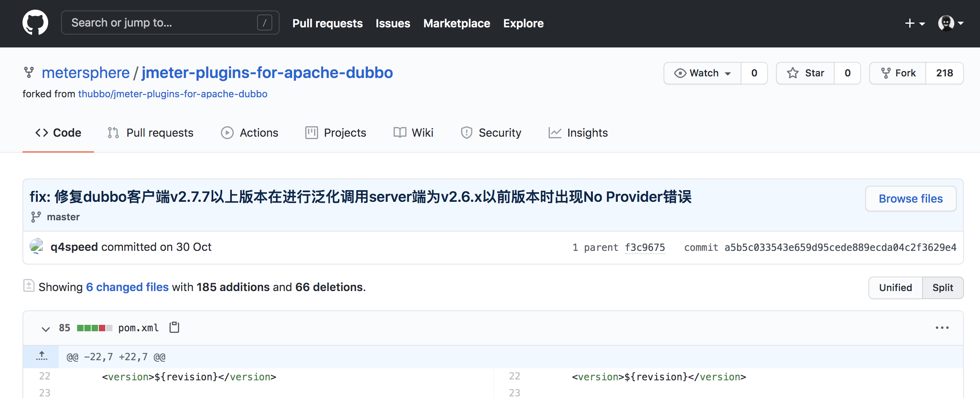Switch to the Projects tab
Screen dimensions: 980x398
pos(336,133)
